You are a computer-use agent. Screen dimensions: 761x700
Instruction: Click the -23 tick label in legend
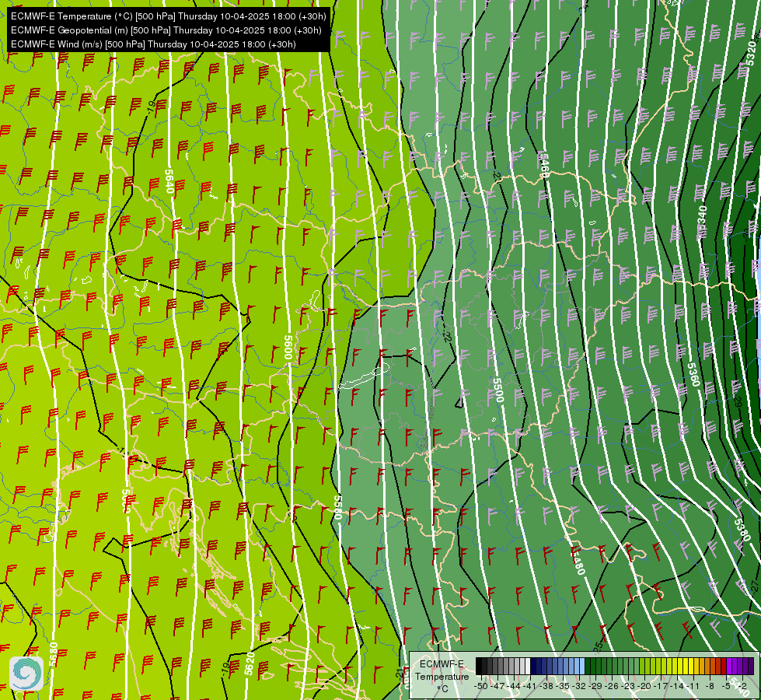(628, 687)
